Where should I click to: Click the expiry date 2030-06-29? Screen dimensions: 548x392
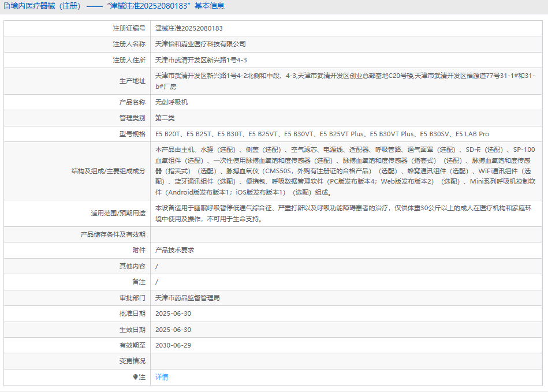click(173, 345)
